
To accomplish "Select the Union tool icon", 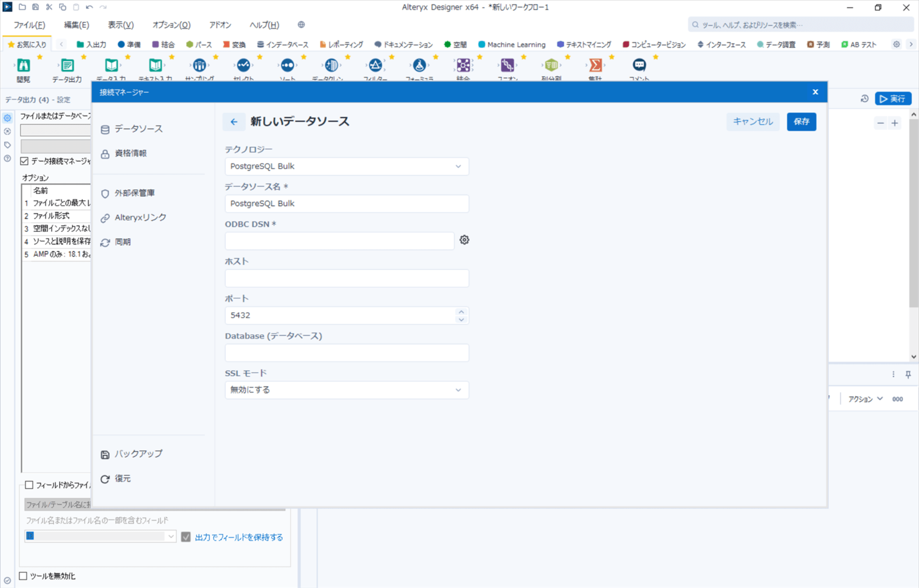I will tap(507, 65).
